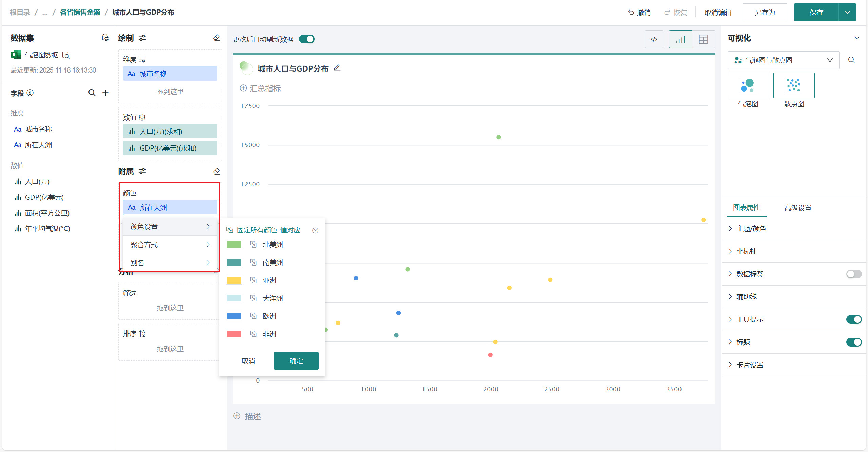
Task: Open the save button dropdown arrow
Action: point(847,13)
